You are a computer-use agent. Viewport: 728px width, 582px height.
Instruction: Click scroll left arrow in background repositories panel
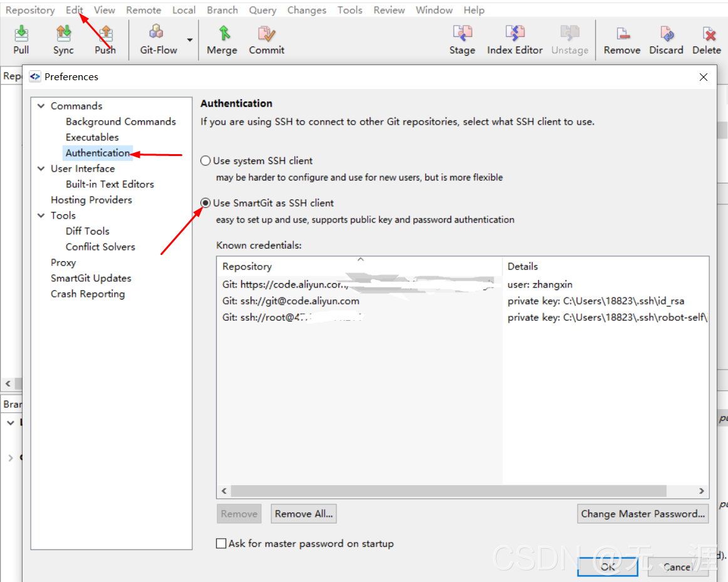(8, 384)
